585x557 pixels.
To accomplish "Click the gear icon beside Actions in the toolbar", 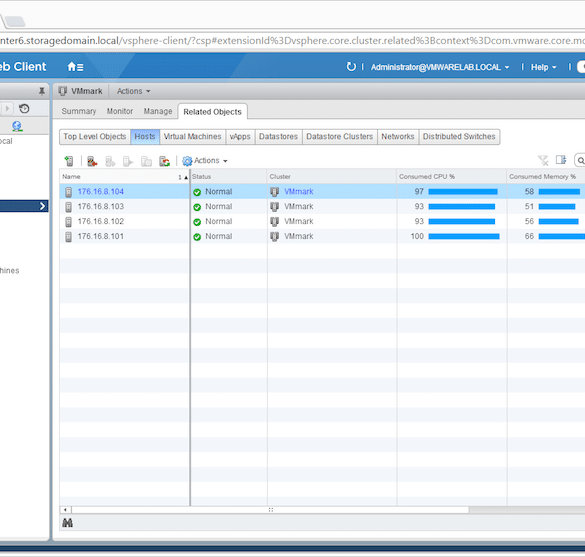I will point(187,161).
